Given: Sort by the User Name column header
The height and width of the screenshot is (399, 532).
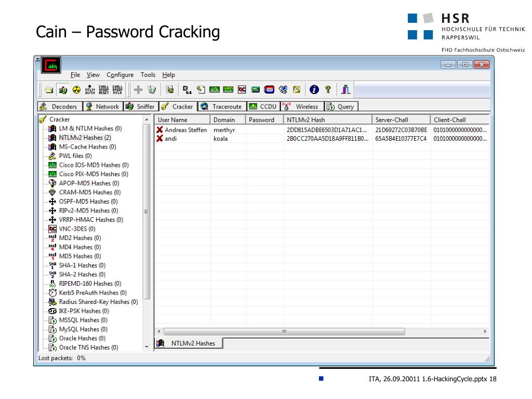Looking at the screenshot, I should [182, 120].
